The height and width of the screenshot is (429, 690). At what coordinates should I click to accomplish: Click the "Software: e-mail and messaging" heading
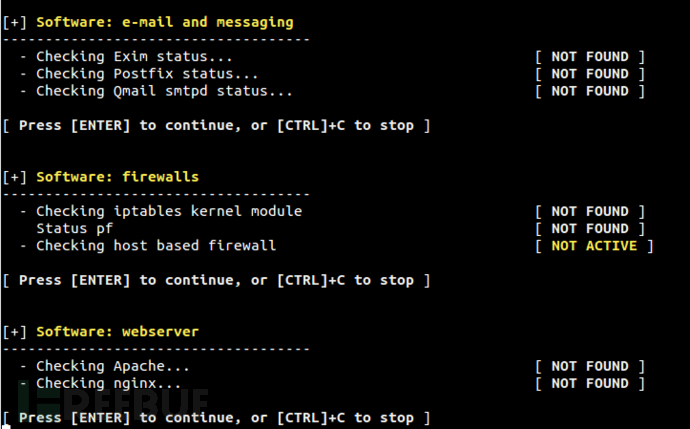(x=164, y=22)
